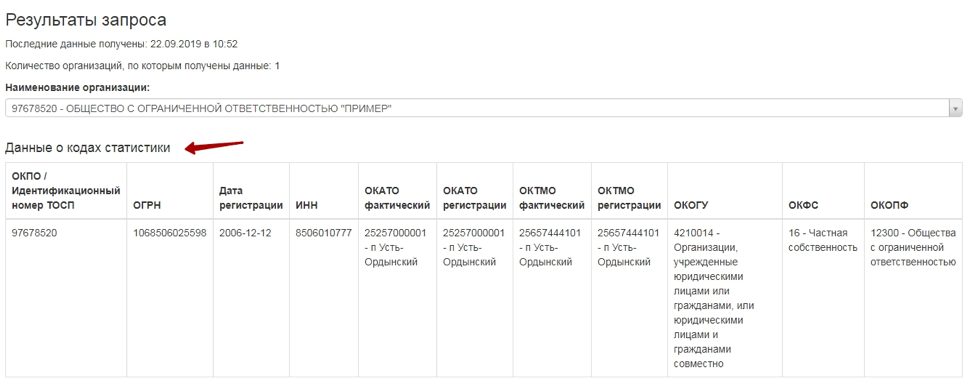Select the ОКПО value 97678520 cell

66,297
